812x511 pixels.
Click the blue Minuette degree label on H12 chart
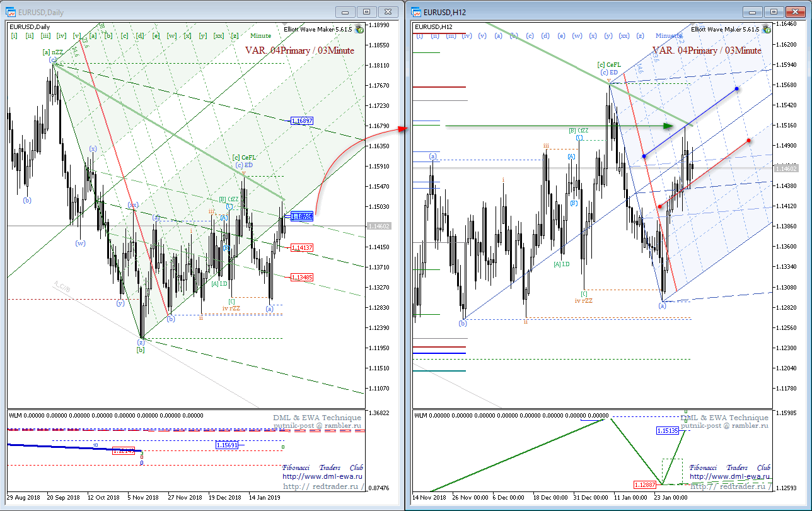point(668,36)
